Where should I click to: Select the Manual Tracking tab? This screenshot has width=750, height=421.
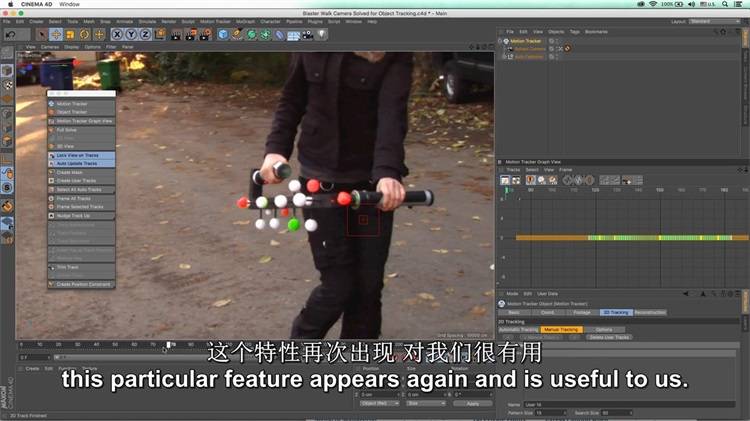click(561, 330)
